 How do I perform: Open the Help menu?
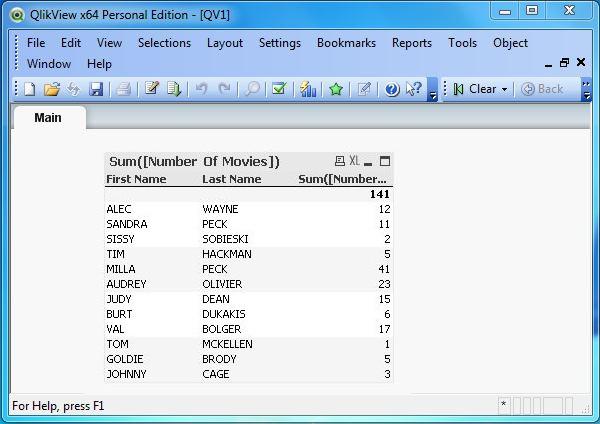tap(99, 64)
